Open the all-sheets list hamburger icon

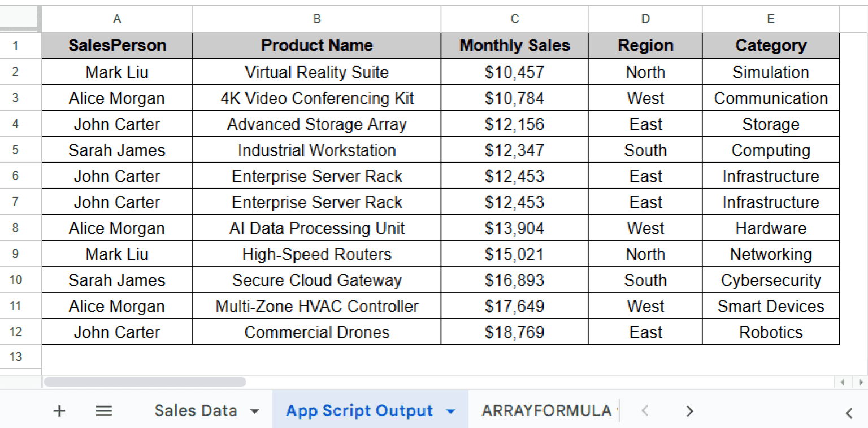click(x=104, y=410)
